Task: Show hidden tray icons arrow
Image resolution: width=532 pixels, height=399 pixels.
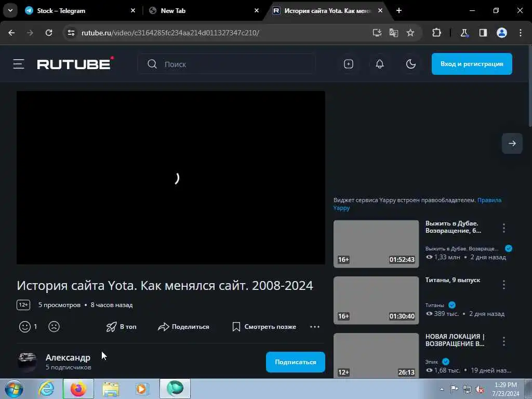Action: (442, 389)
